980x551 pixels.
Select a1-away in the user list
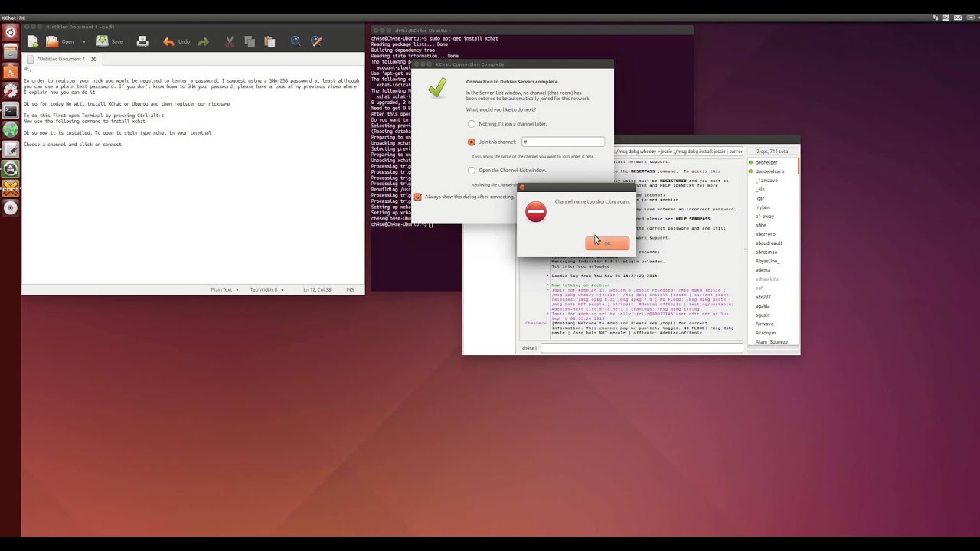(764, 217)
